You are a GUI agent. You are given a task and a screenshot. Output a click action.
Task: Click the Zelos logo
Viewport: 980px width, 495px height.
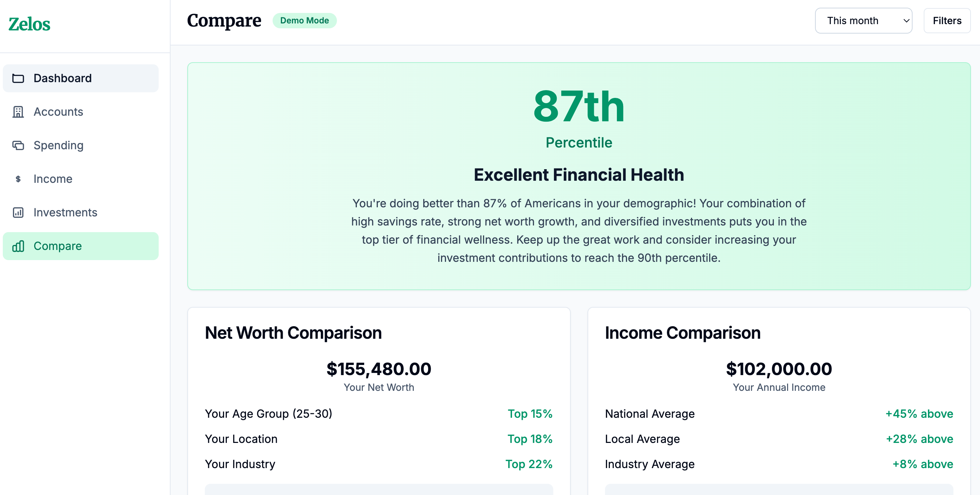tap(29, 24)
